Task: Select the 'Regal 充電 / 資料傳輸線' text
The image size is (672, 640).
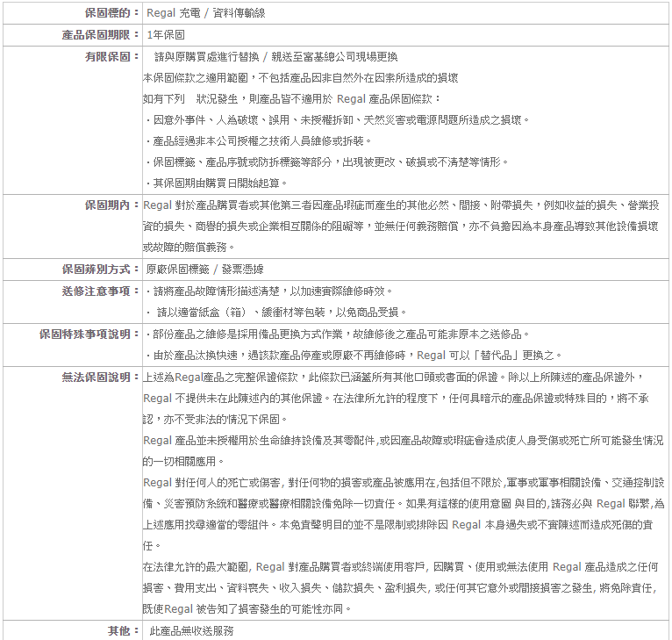Action: (x=204, y=13)
